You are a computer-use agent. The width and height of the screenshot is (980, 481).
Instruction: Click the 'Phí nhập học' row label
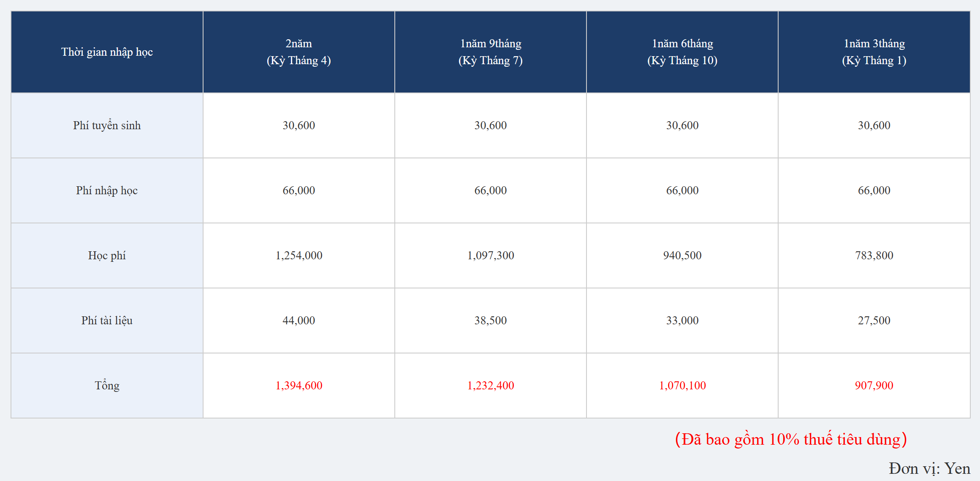107,190
